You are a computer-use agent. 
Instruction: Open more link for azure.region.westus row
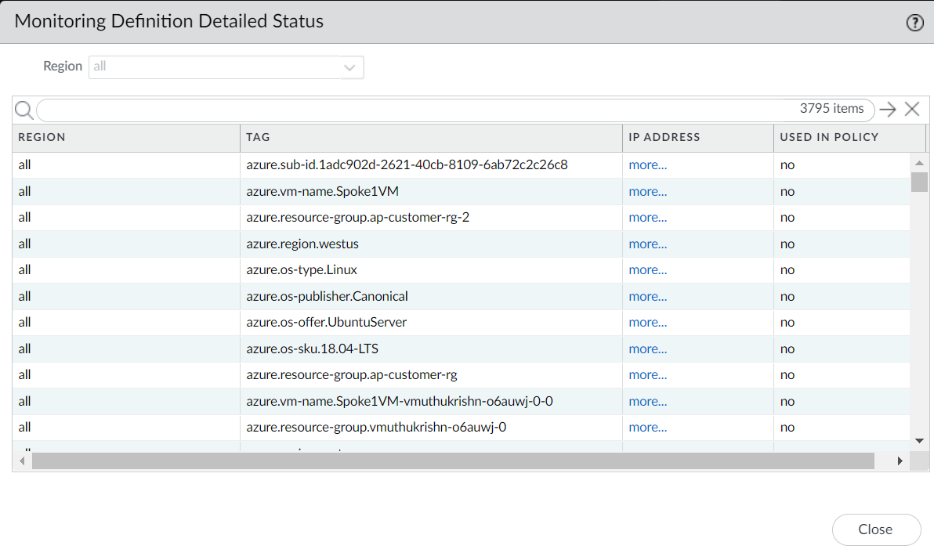[647, 244]
